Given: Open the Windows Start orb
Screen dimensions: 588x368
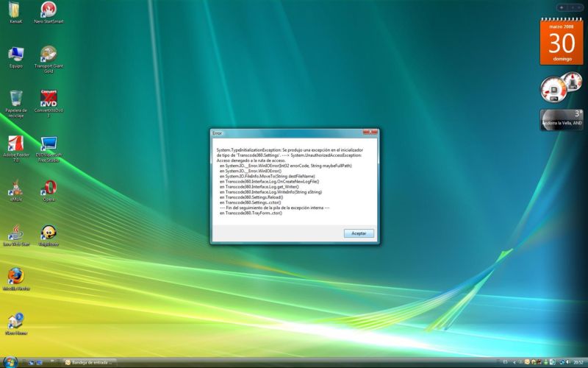Looking at the screenshot, I should point(10,363).
